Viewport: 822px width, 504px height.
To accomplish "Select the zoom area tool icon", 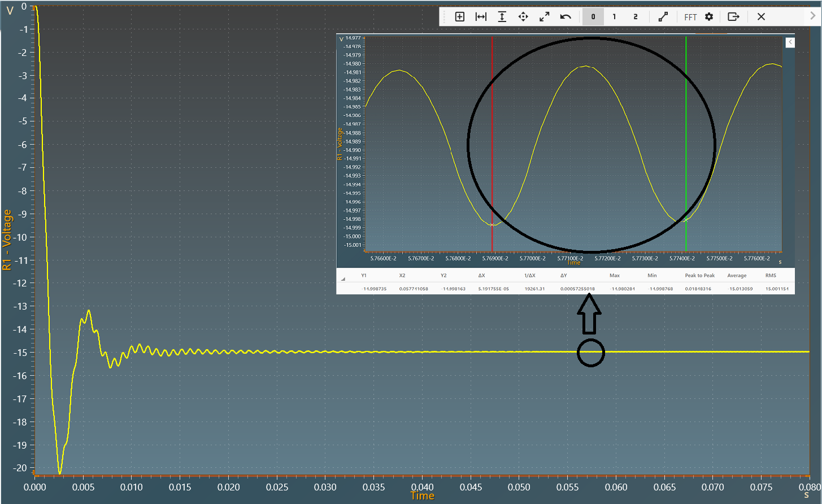I will [460, 17].
